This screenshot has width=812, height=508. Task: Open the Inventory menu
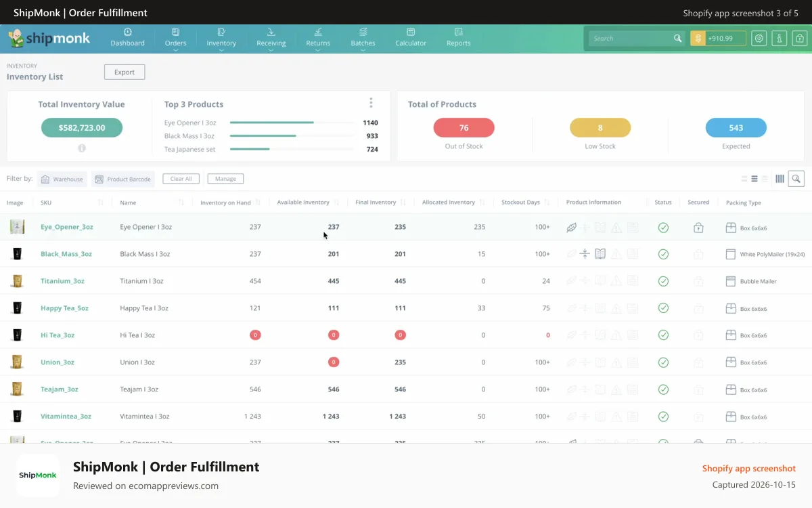[221, 39]
